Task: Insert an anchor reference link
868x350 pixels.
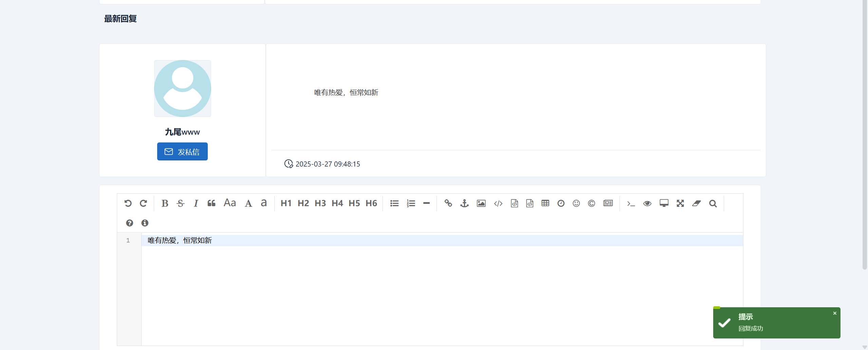Action: pyautogui.click(x=464, y=203)
